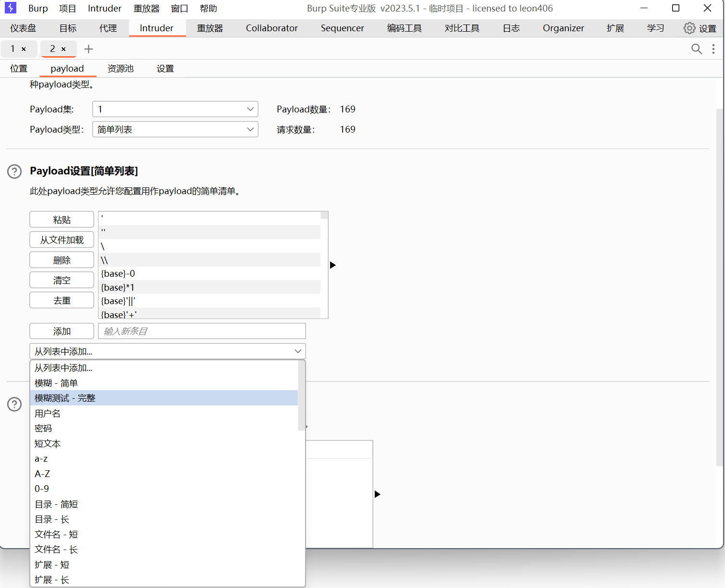
Task: Switch to the 资源池 tab
Action: coord(120,69)
